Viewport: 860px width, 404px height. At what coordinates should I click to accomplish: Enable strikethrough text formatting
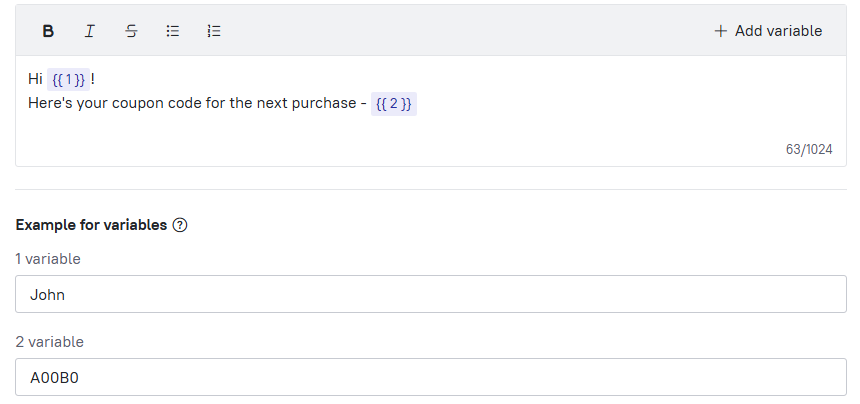(131, 31)
